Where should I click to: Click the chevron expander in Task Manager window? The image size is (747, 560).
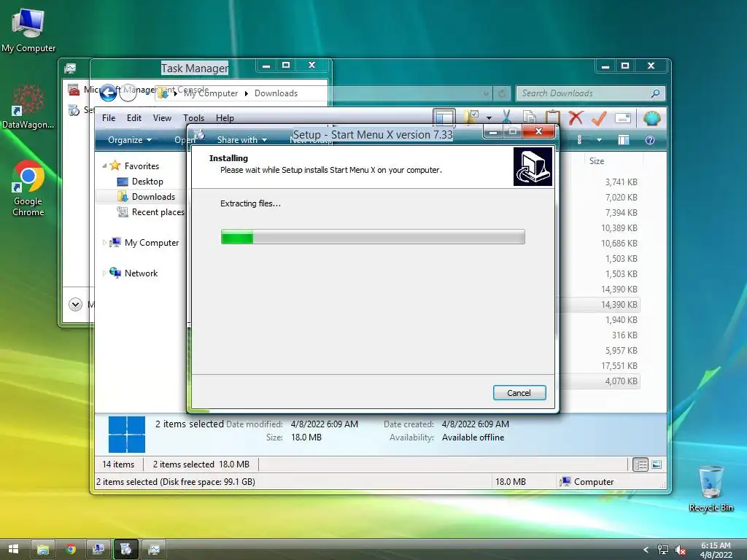click(75, 304)
